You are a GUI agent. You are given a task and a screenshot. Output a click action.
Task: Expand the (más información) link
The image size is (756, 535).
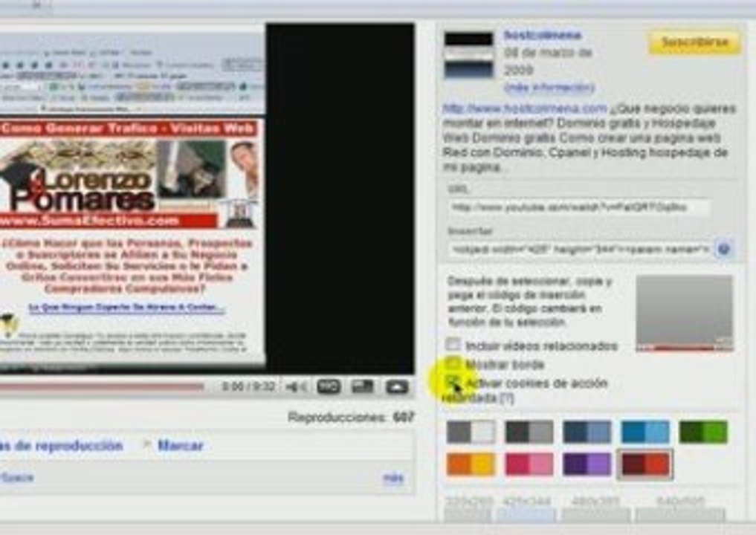click(x=549, y=88)
